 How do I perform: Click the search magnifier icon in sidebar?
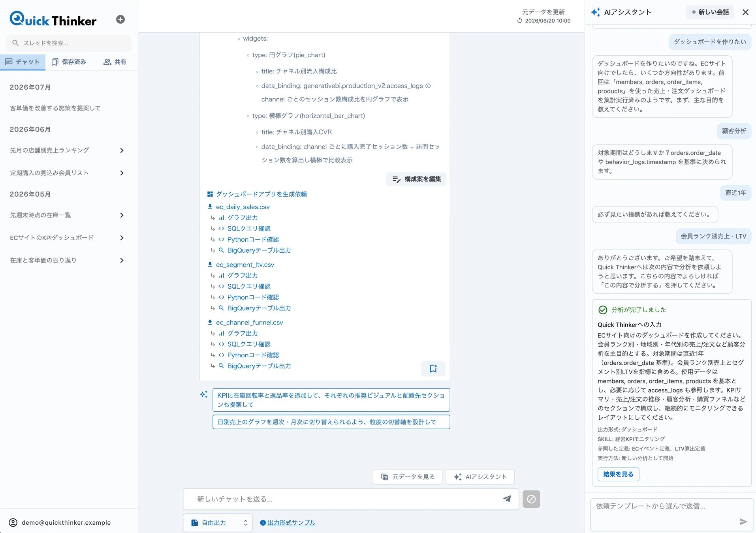[15, 43]
